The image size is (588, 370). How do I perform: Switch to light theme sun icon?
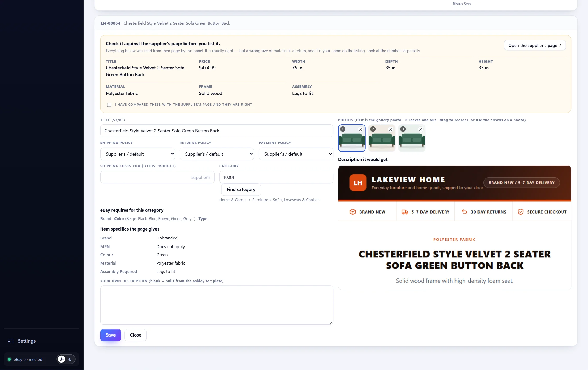tap(62, 359)
